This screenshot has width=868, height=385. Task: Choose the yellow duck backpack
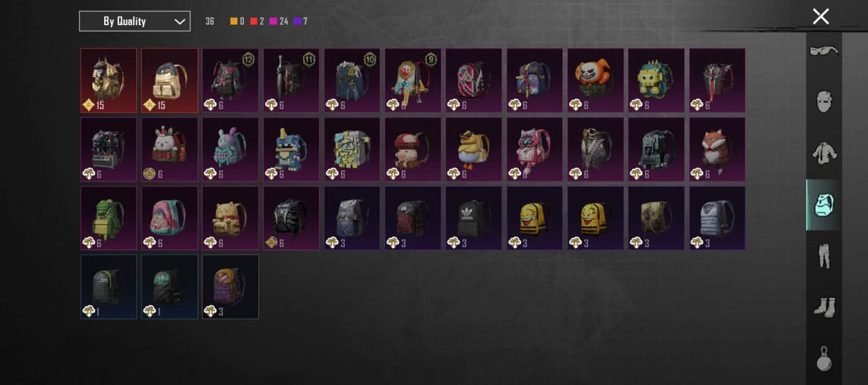pos(474,150)
